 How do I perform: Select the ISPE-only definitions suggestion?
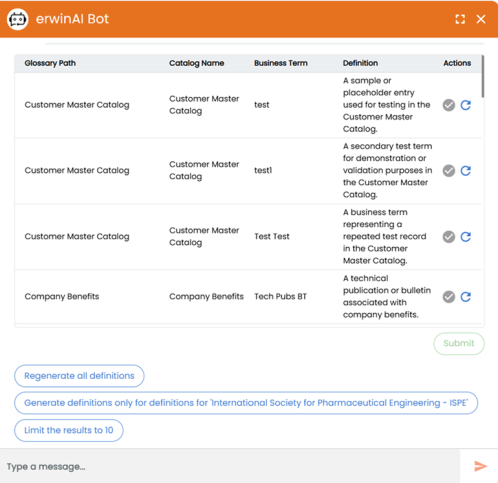click(246, 403)
